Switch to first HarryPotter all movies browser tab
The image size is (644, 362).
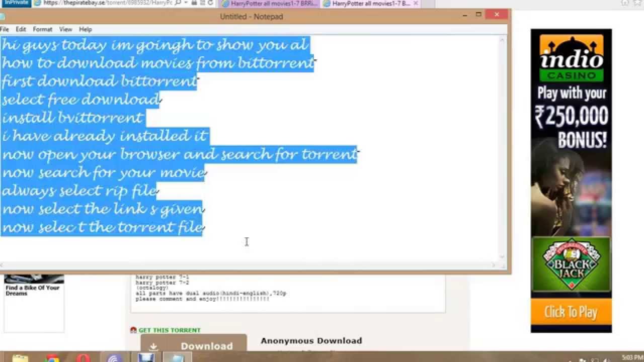click(x=270, y=3)
